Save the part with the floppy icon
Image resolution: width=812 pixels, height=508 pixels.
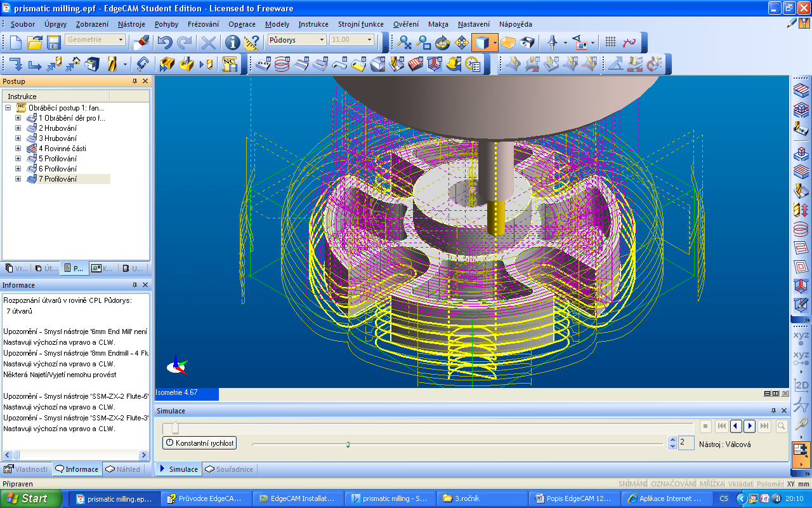pos(53,43)
